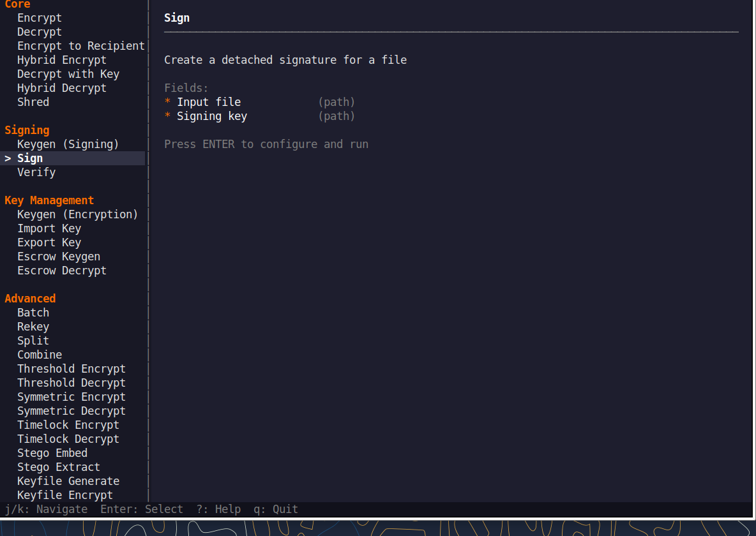
Task: Click the > selection marker beside Sign
Action: (x=8, y=158)
